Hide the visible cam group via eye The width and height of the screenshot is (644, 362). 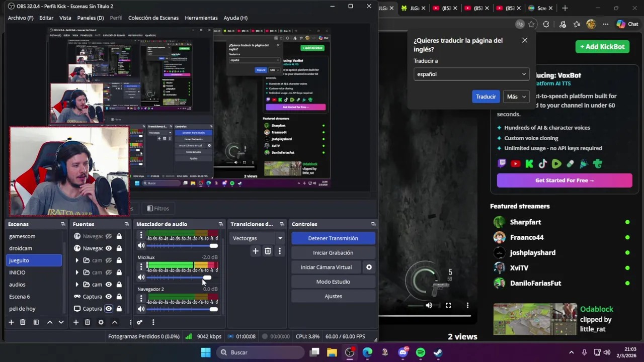(108, 285)
